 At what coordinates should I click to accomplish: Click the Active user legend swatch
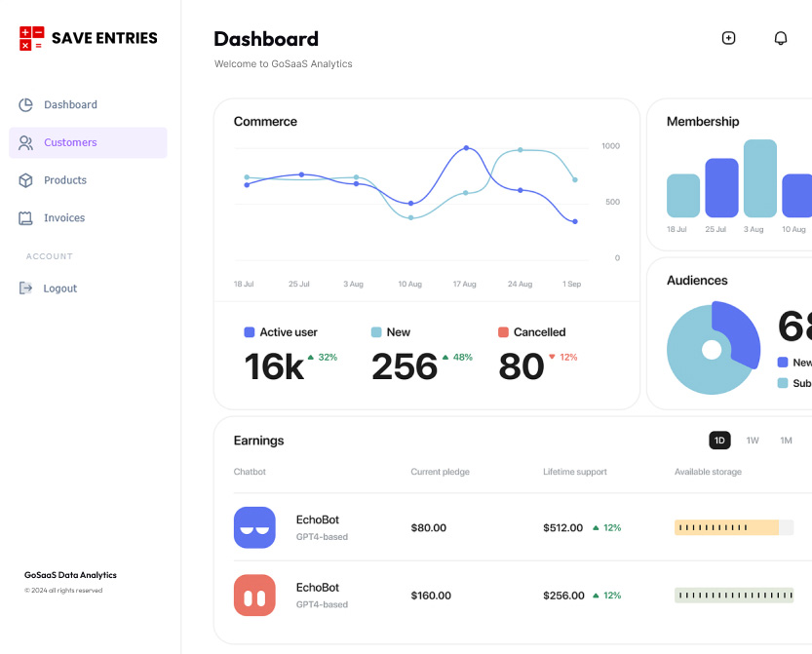[x=250, y=332]
